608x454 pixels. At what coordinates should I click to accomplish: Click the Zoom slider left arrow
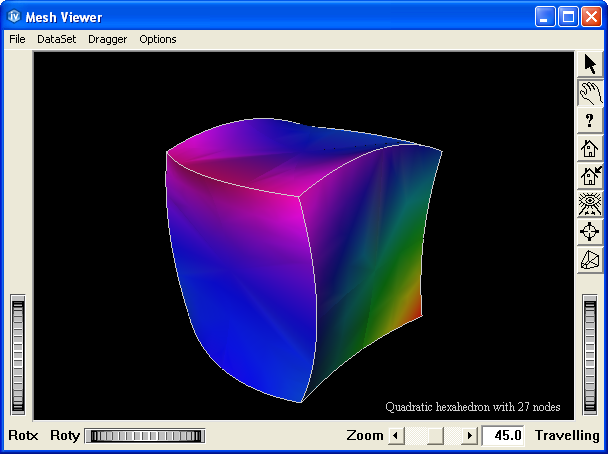(395, 436)
